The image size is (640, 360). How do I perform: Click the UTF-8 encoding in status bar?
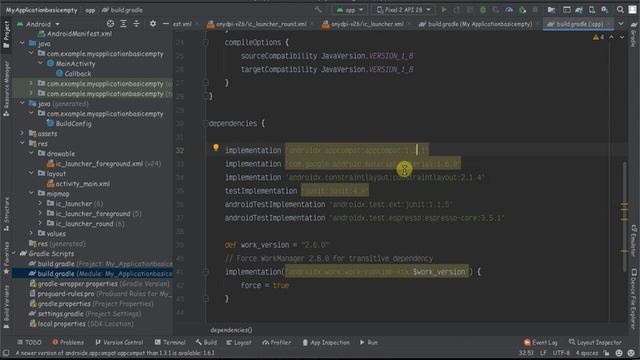click(x=561, y=353)
